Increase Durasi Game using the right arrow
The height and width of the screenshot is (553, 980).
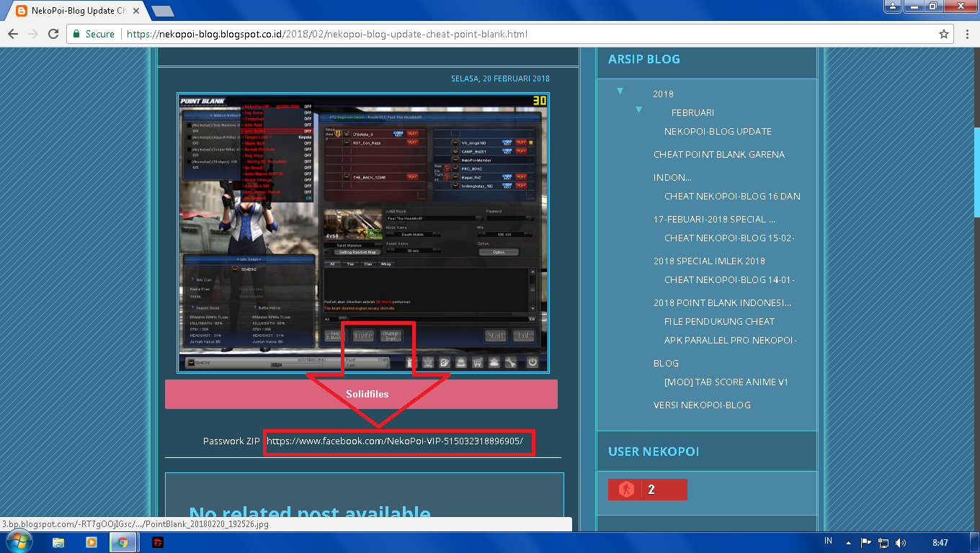point(437,251)
